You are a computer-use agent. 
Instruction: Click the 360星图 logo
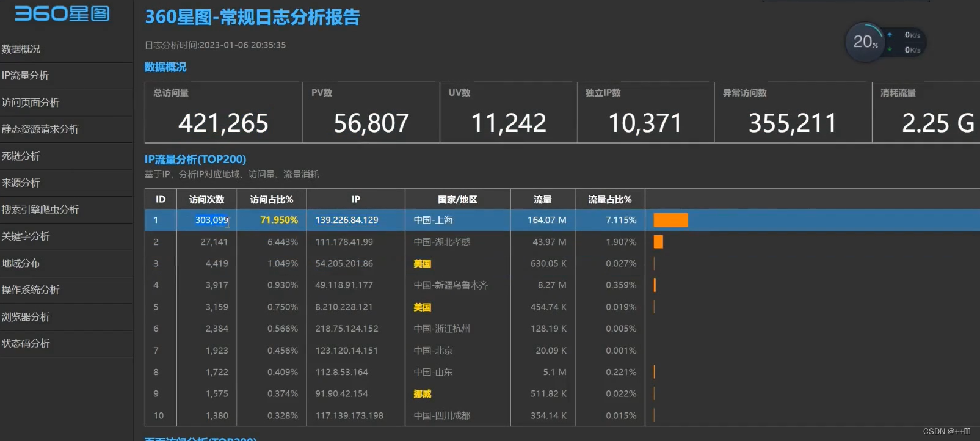[x=62, y=13]
